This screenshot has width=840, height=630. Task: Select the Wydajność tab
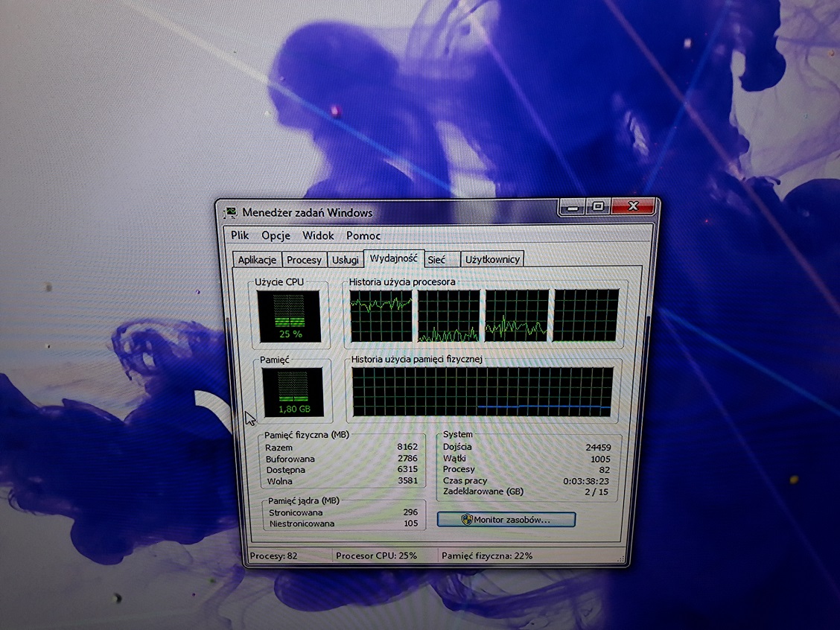pos(394,258)
